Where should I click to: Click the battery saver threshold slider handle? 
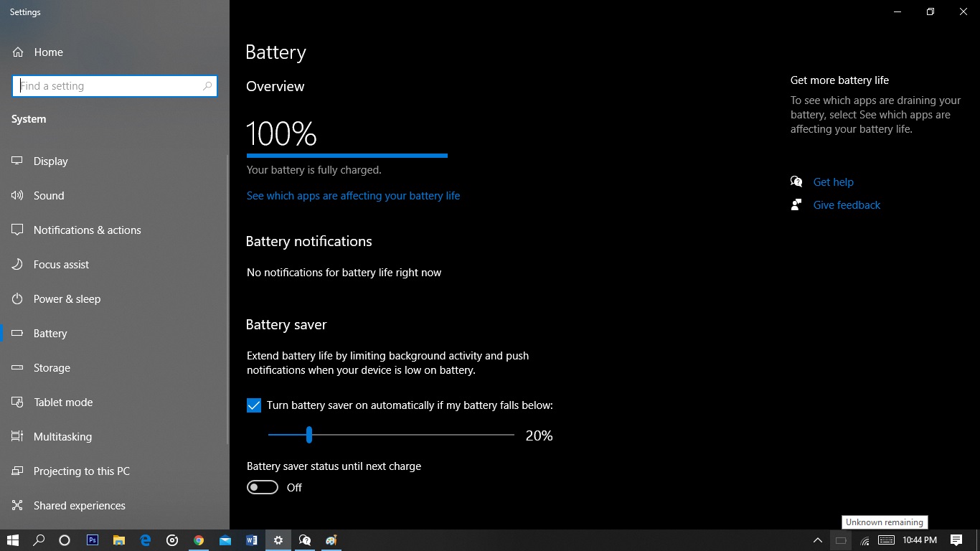(x=309, y=435)
